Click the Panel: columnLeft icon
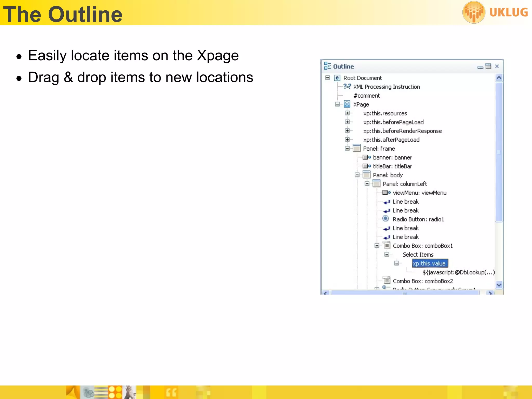 tap(376, 183)
